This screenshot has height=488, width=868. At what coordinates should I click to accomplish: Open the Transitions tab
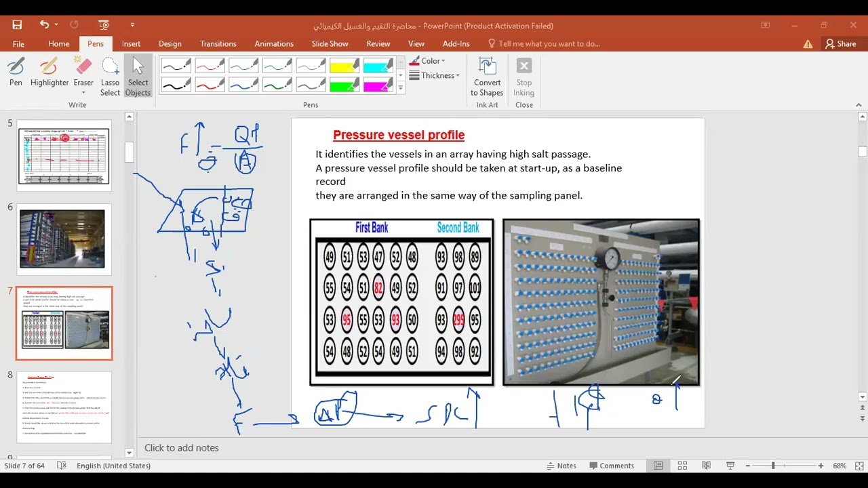[218, 43]
